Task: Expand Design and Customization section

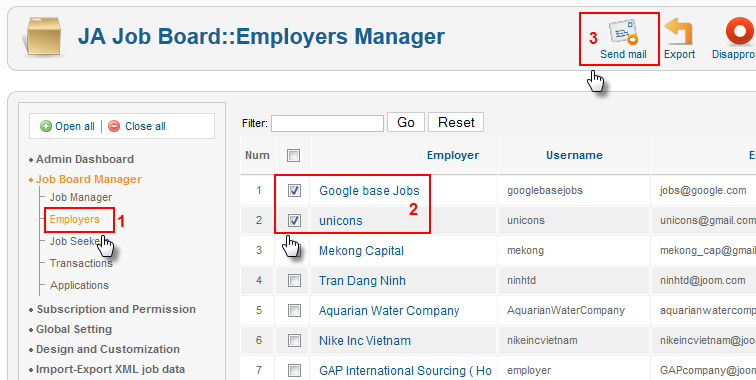Action: pyautogui.click(x=108, y=349)
